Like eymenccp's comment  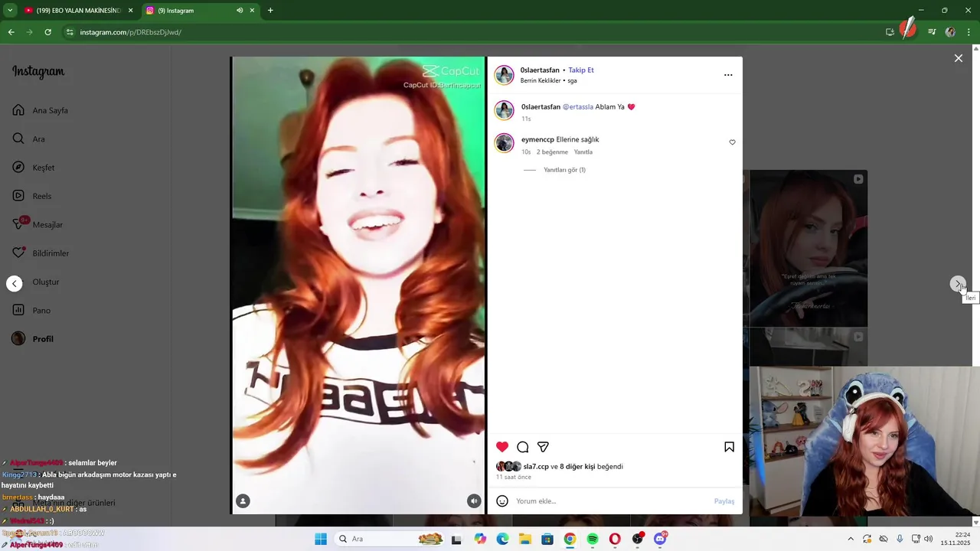point(732,142)
